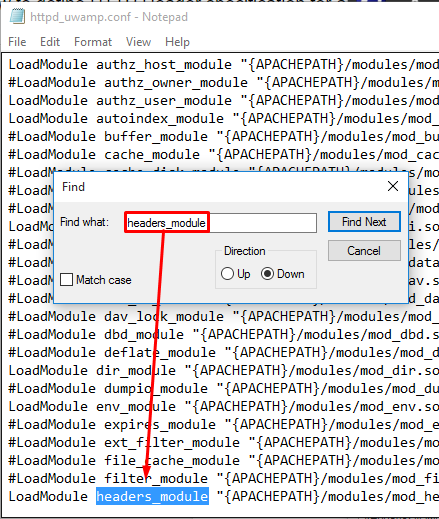
Task: Click the dumpio_module line
Action: pyautogui.click(x=223, y=388)
